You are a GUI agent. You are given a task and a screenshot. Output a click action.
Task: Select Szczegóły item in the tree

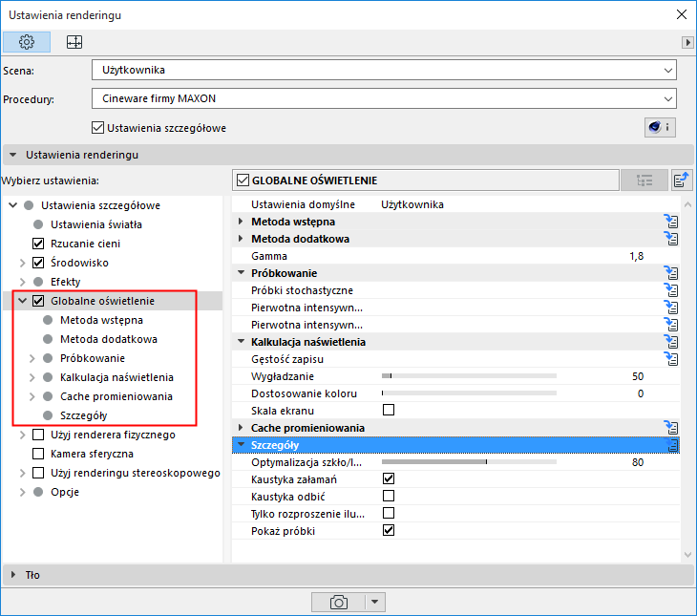click(x=84, y=415)
